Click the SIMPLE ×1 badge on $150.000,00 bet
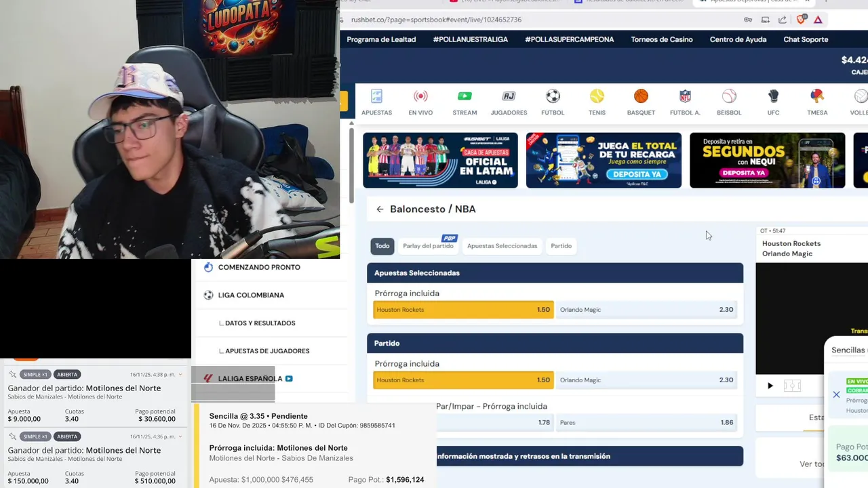Viewport: 868px width, 488px height. pyautogui.click(x=35, y=436)
